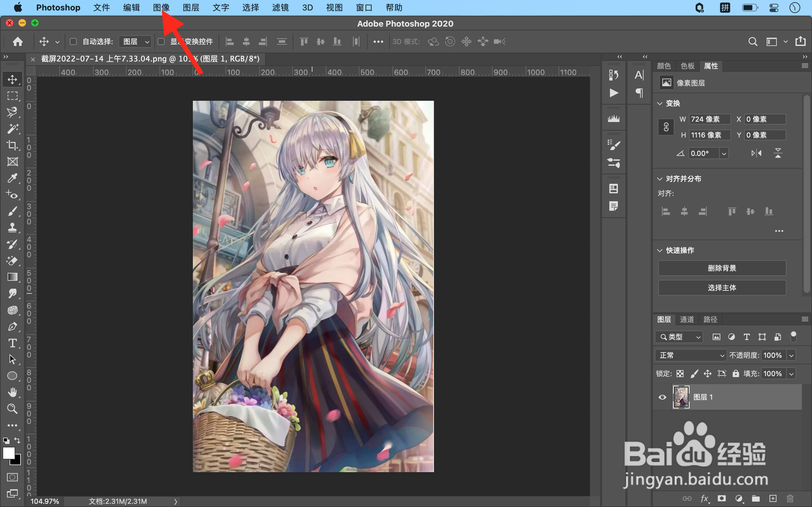
Task: Select the Horizontal Type tool
Action: click(12, 343)
